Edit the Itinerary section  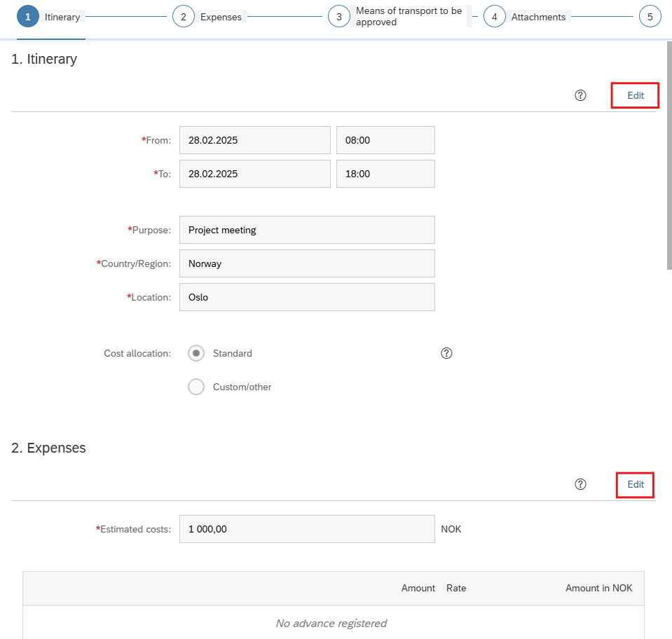(635, 95)
